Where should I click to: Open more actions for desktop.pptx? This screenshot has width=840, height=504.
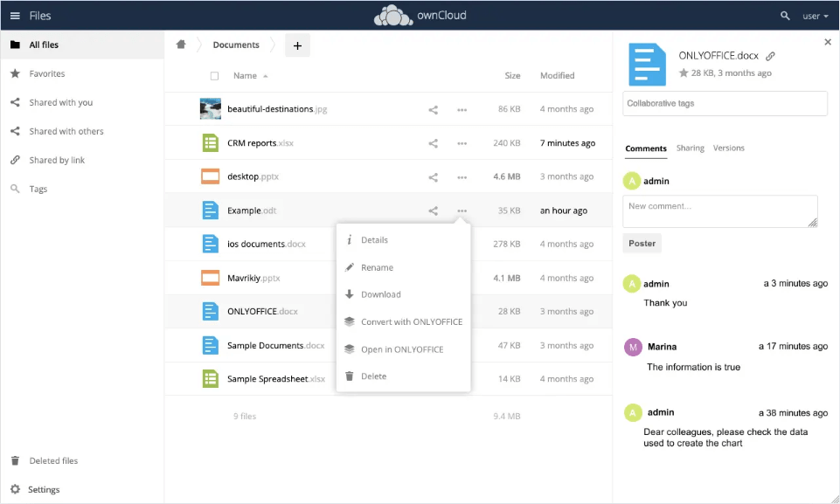pyautogui.click(x=462, y=177)
